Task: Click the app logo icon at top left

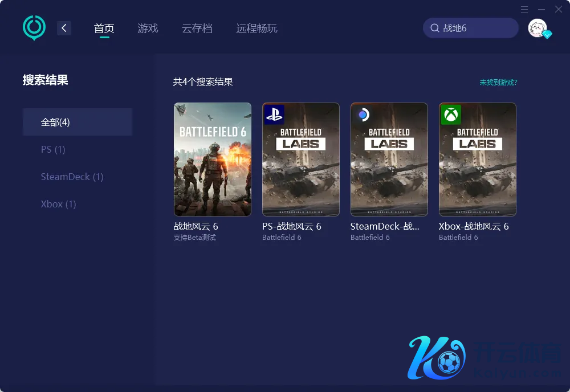Action: click(34, 27)
